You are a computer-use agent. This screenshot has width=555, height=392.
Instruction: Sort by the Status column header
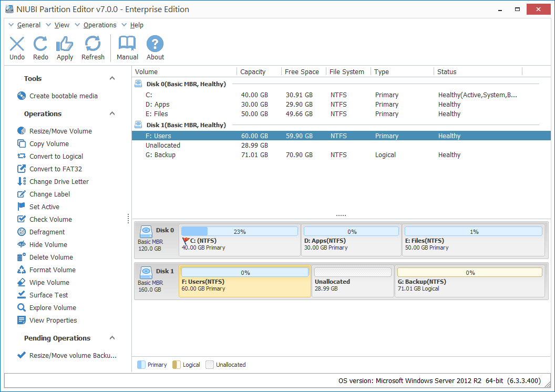[478, 71]
